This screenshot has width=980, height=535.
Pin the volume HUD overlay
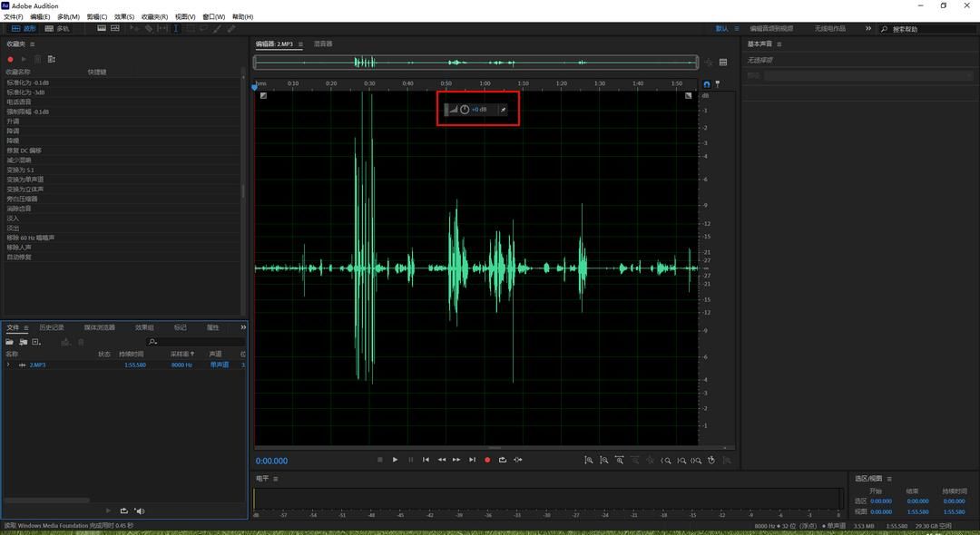[505, 110]
